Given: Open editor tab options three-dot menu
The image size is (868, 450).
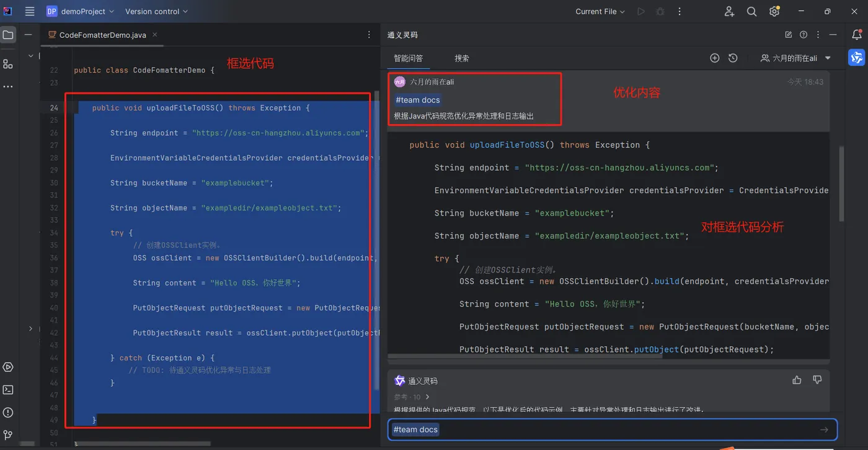Looking at the screenshot, I should point(370,35).
